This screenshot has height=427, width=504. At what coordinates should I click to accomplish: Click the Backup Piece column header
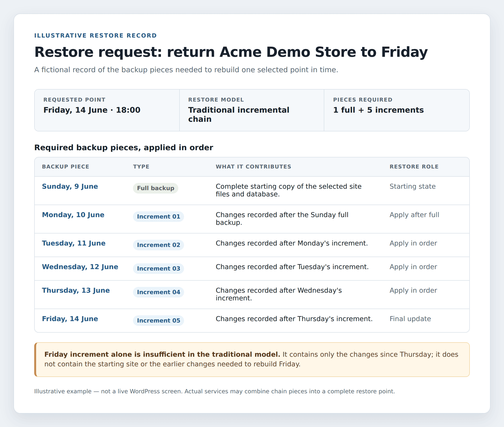coord(66,167)
